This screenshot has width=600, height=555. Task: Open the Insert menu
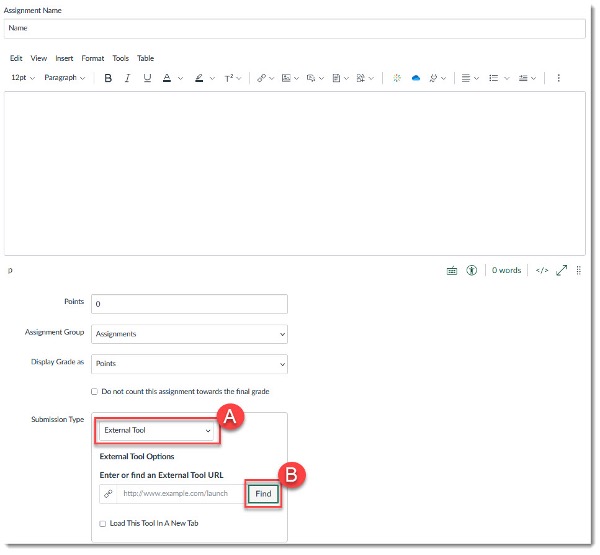click(x=64, y=58)
